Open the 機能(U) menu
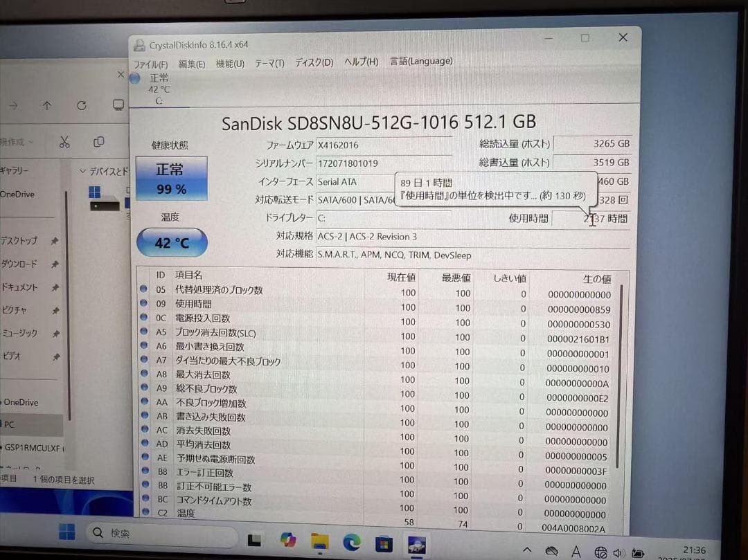Screen dimensions: 748x560 coord(230,61)
